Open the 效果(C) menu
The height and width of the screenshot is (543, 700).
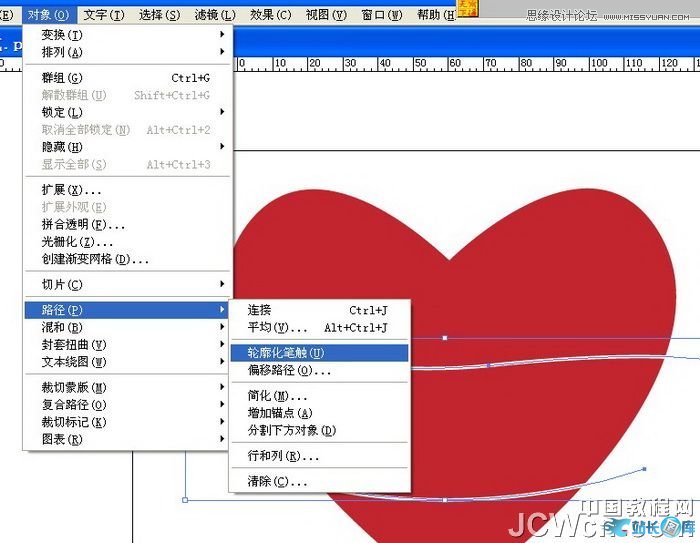click(270, 15)
